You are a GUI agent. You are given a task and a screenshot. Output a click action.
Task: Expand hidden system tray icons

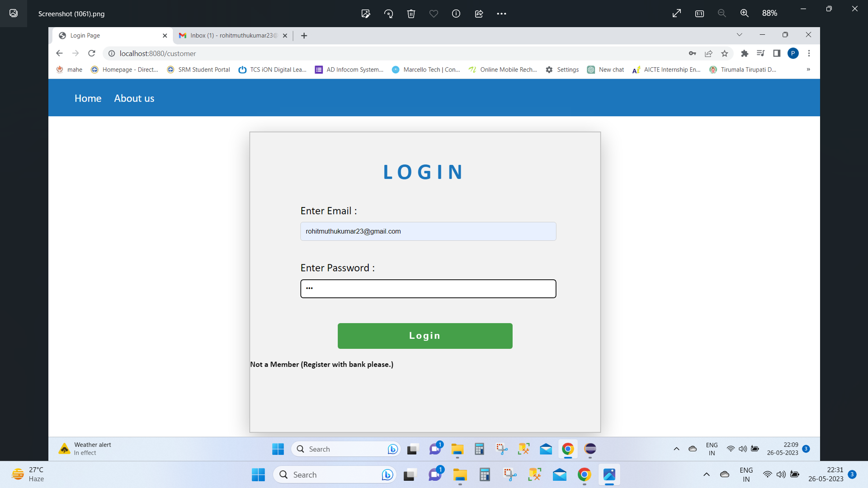click(x=707, y=474)
